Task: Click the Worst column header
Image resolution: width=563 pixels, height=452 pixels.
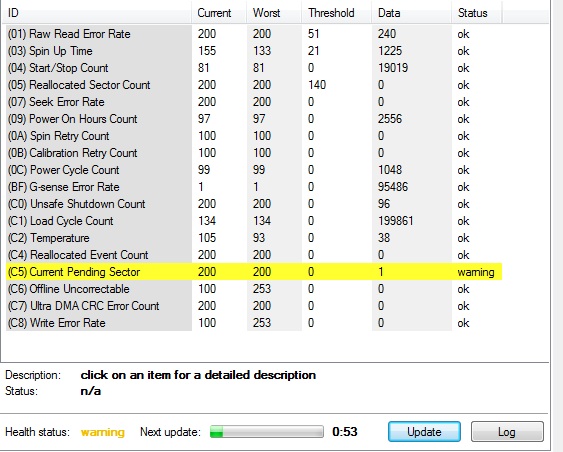Action: pos(274,13)
